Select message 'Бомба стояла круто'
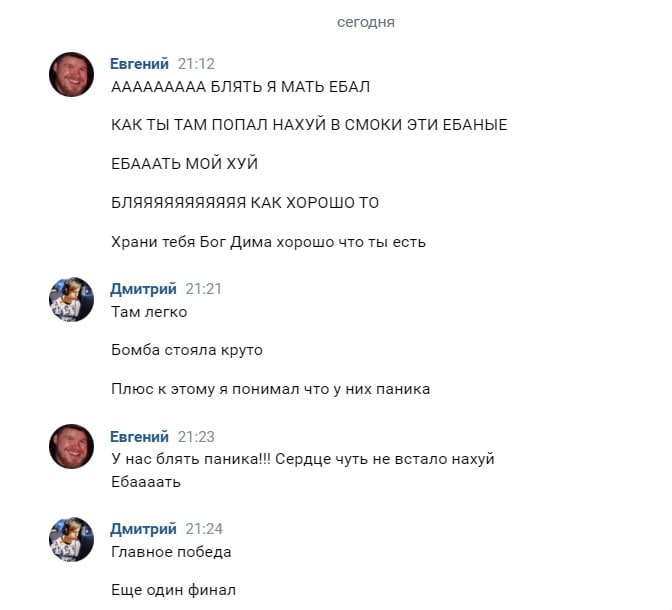Image resolution: width=672 pixels, height=610 pixels. point(187,350)
